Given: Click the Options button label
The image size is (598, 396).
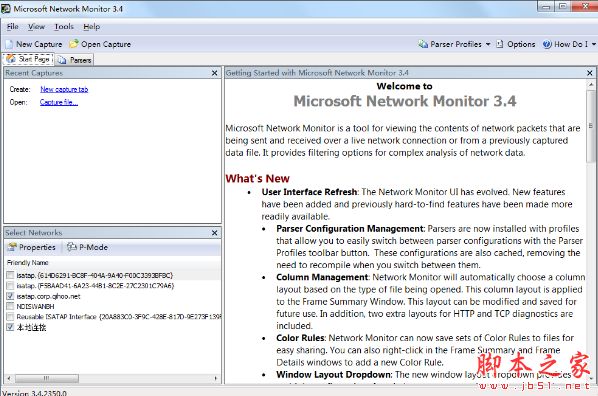Looking at the screenshot, I should pos(521,44).
